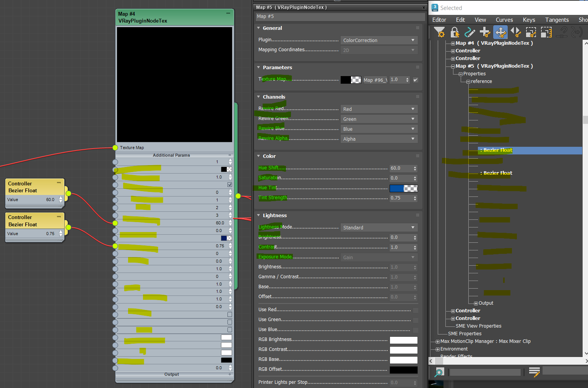
Task: Select the Scale Keys tool
Action: coord(531,32)
